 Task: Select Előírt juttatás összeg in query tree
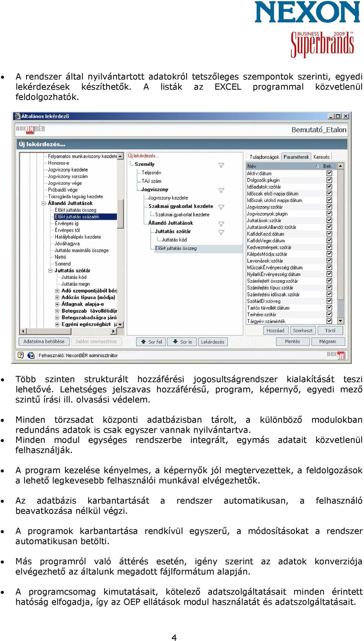(176, 249)
